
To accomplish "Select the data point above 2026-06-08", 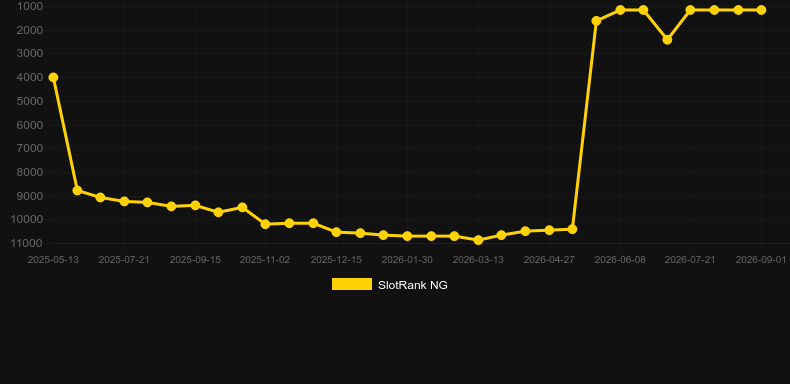I will coord(620,10).
